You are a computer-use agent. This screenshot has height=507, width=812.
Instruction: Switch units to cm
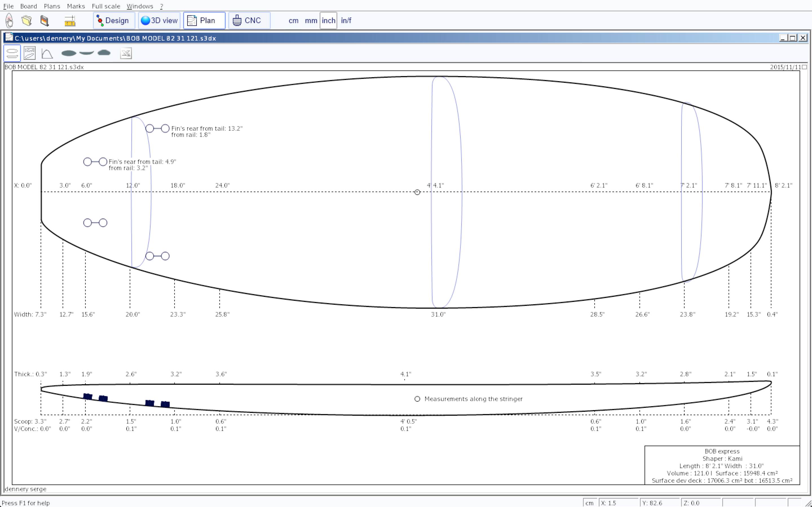(293, 21)
